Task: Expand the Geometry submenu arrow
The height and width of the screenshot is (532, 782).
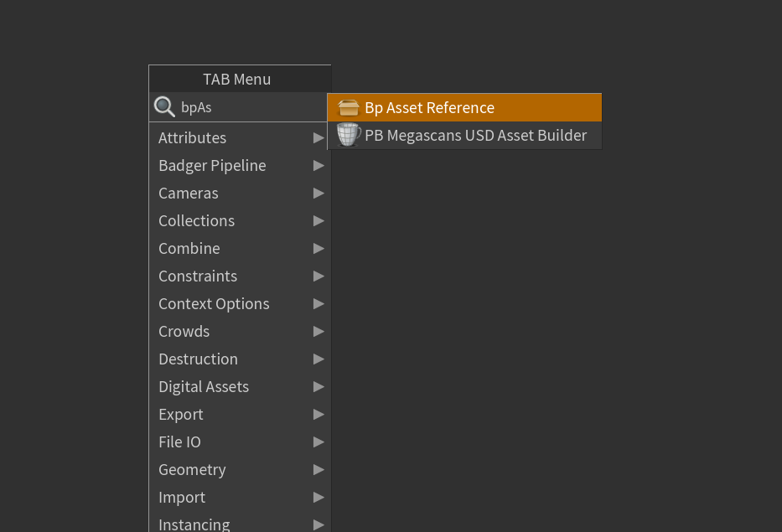Action: [x=318, y=469]
